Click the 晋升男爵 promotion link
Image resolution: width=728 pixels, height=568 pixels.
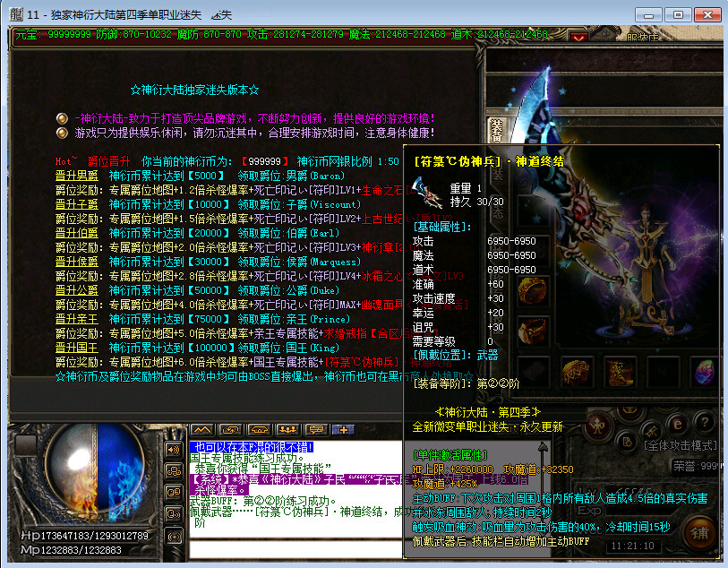coord(77,176)
